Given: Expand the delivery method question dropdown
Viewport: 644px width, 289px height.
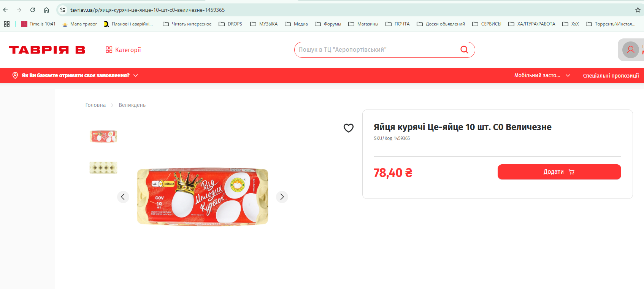Looking at the screenshot, I should pos(75,75).
